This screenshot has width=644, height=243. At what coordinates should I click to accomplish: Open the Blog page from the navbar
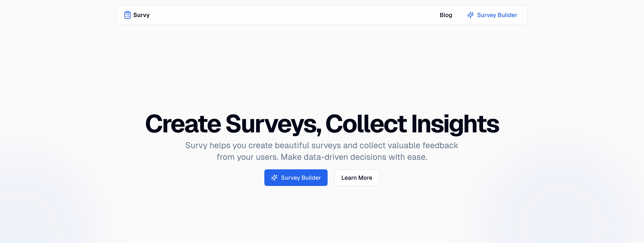(446, 15)
